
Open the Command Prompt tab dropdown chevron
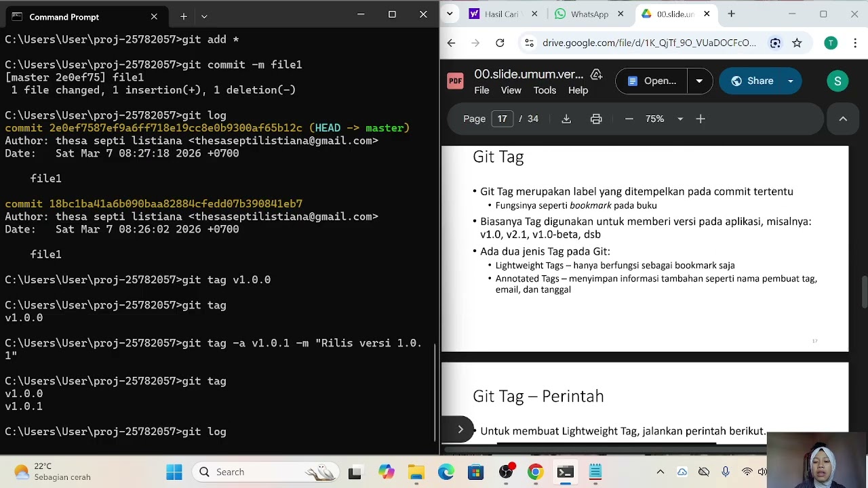pyautogui.click(x=204, y=16)
